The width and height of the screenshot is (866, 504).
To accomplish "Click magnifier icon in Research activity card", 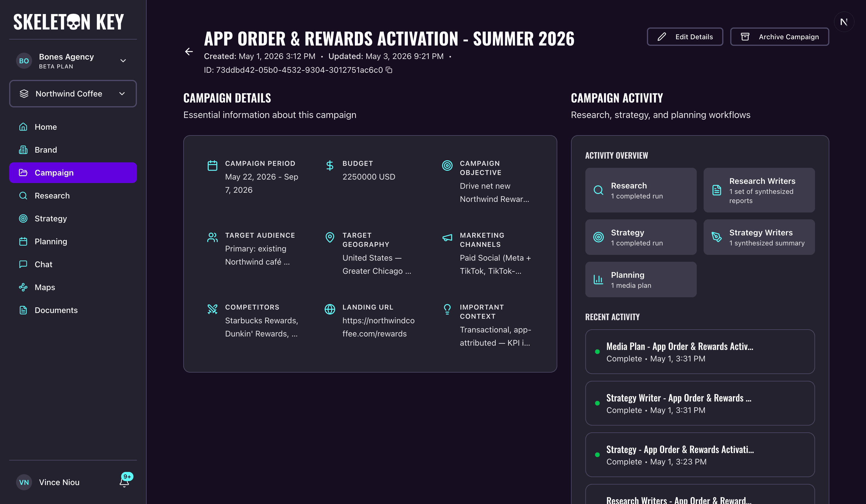I will (599, 190).
